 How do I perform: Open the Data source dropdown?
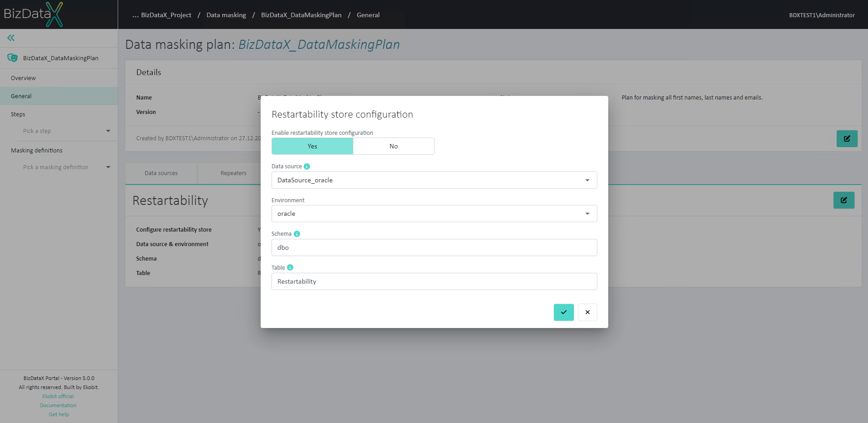(434, 180)
